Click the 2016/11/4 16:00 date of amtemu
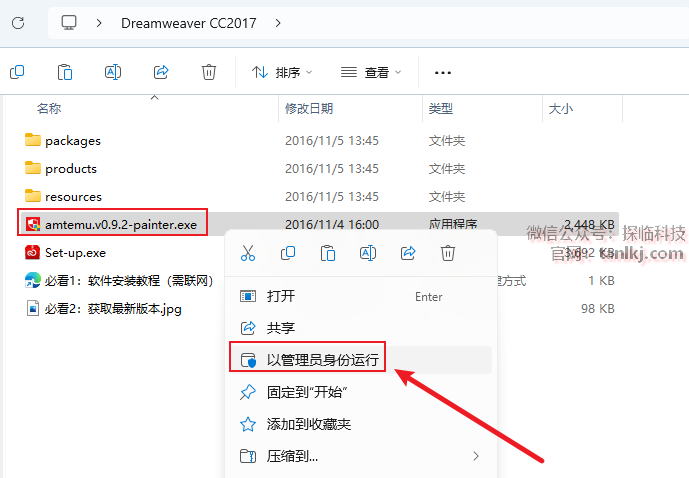This screenshot has height=478, width=689. point(332,225)
